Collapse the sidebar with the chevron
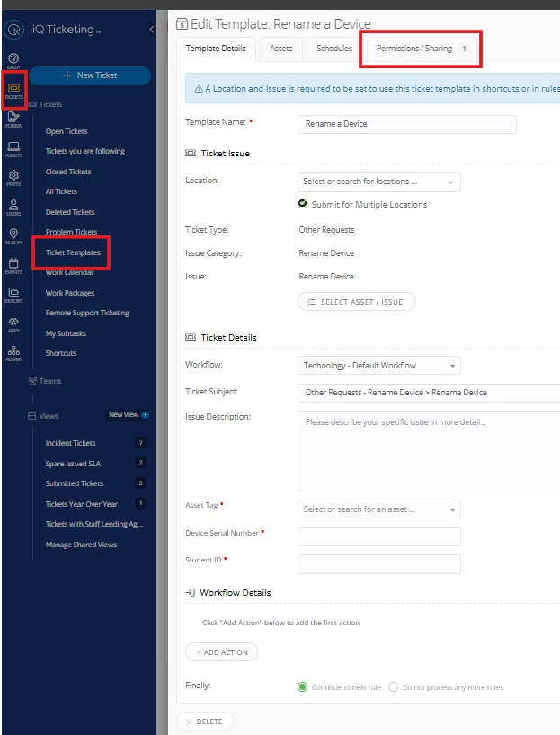The width and height of the screenshot is (560, 735). (x=152, y=29)
